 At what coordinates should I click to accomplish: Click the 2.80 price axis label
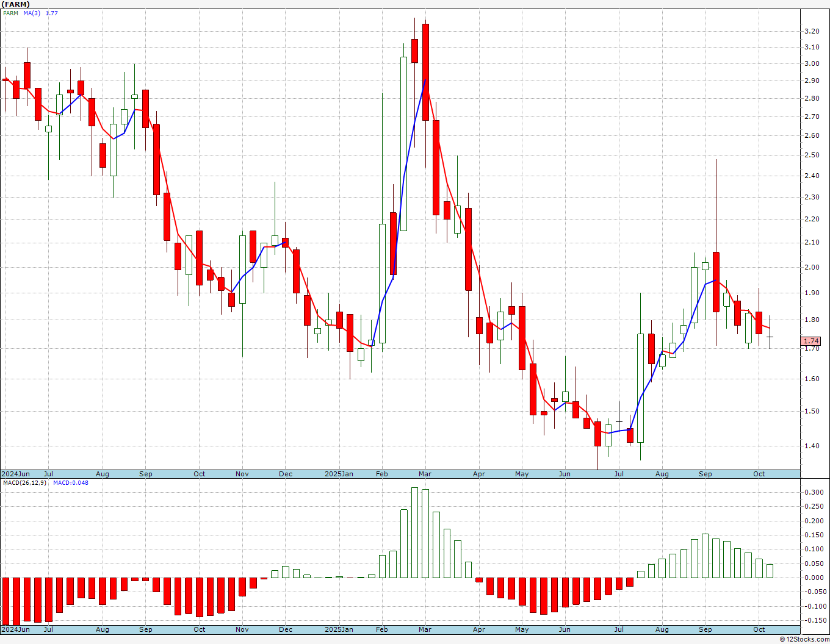tap(812, 99)
